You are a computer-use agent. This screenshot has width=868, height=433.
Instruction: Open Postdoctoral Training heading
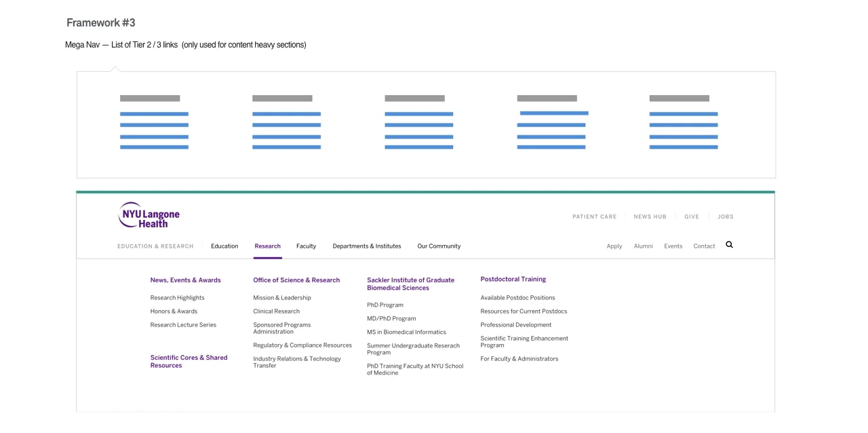click(513, 280)
